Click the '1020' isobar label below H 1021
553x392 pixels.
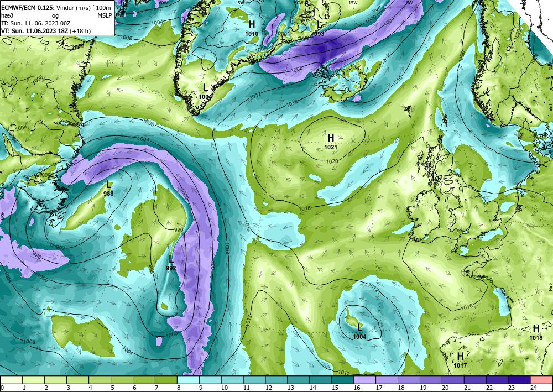point(332,161)
